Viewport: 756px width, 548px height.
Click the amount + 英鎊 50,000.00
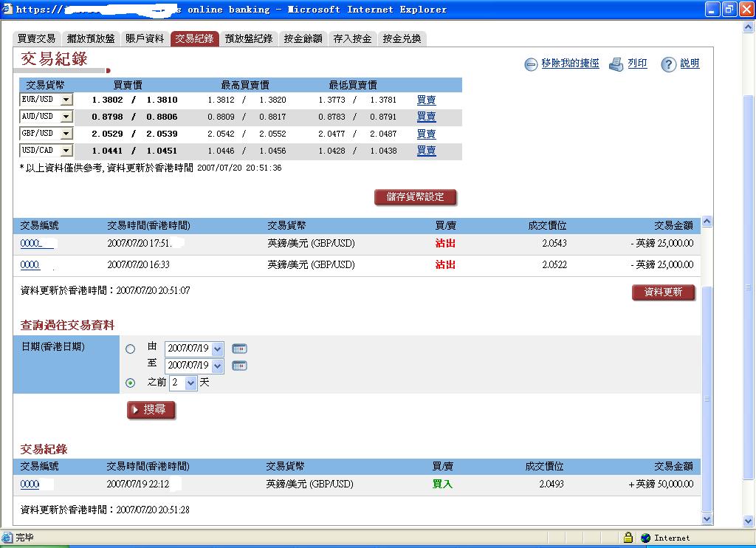pyautogui.click(x=661, y=484)
